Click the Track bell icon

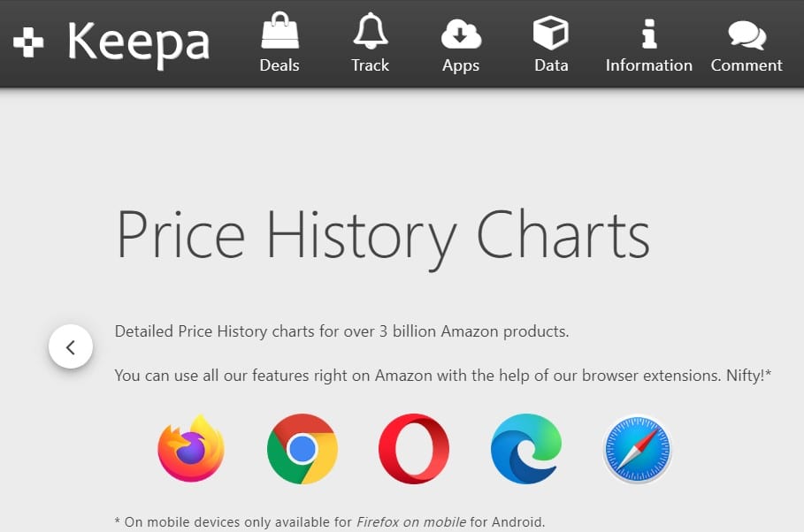371,31
